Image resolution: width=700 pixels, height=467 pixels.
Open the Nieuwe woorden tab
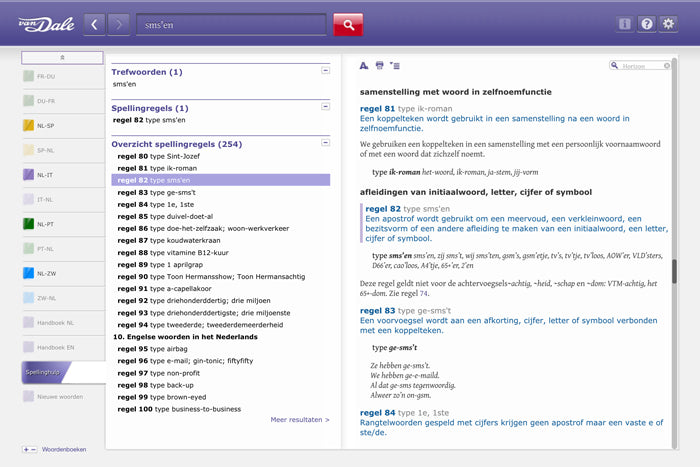point(58,397)
